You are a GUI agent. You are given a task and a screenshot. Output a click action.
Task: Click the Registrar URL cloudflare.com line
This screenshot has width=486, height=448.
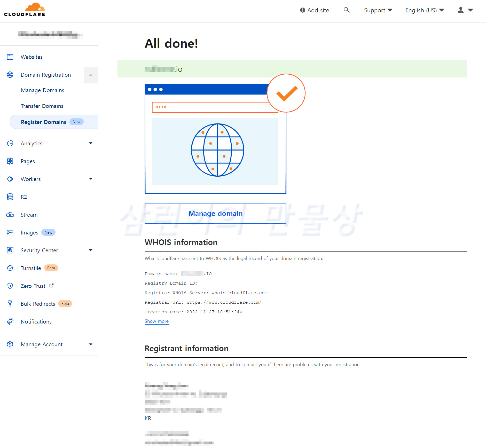click(x=203, y=302)
